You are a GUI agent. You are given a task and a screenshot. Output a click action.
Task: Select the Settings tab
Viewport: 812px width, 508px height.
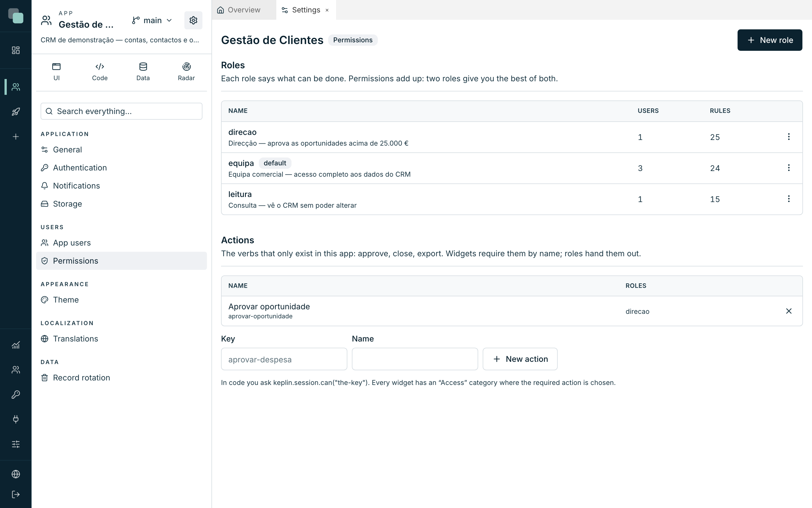tap(306, 10)
